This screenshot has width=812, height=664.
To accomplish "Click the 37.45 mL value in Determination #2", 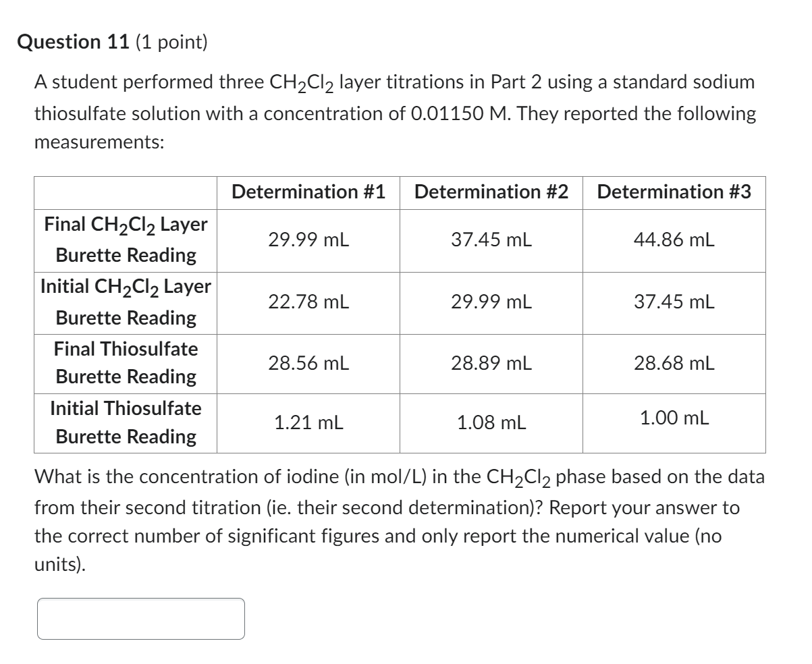I will point(491,240).
